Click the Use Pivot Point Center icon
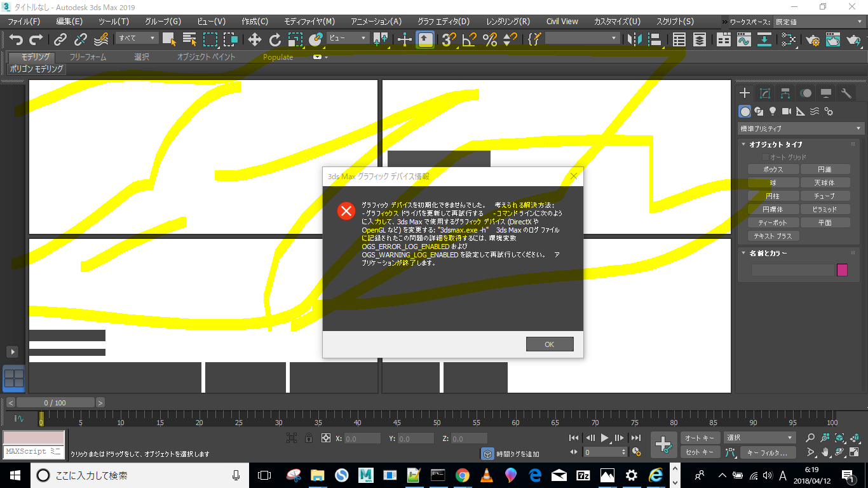Viewport: 868px width, 488px height. pos(381,39)
